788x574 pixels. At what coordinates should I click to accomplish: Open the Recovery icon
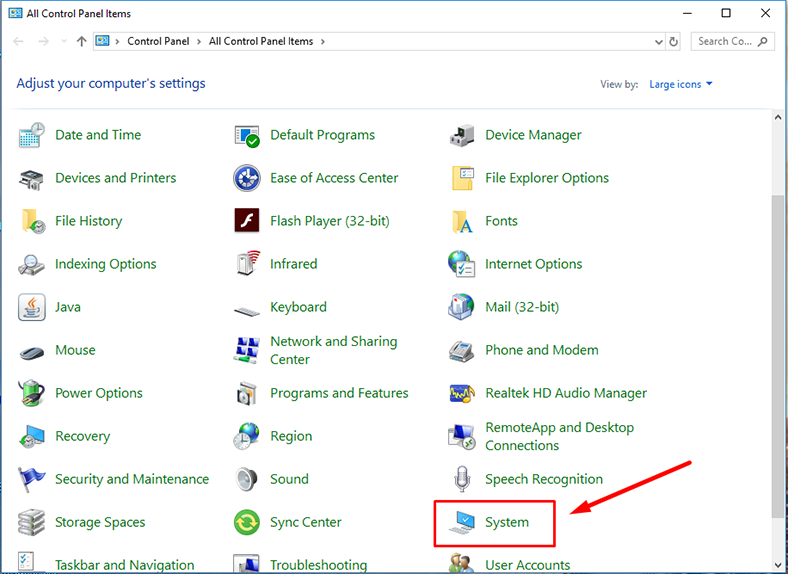(32, 436)
